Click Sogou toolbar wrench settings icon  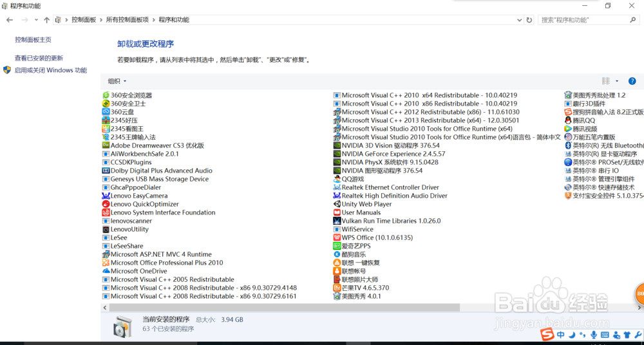(x=637, y=335)
